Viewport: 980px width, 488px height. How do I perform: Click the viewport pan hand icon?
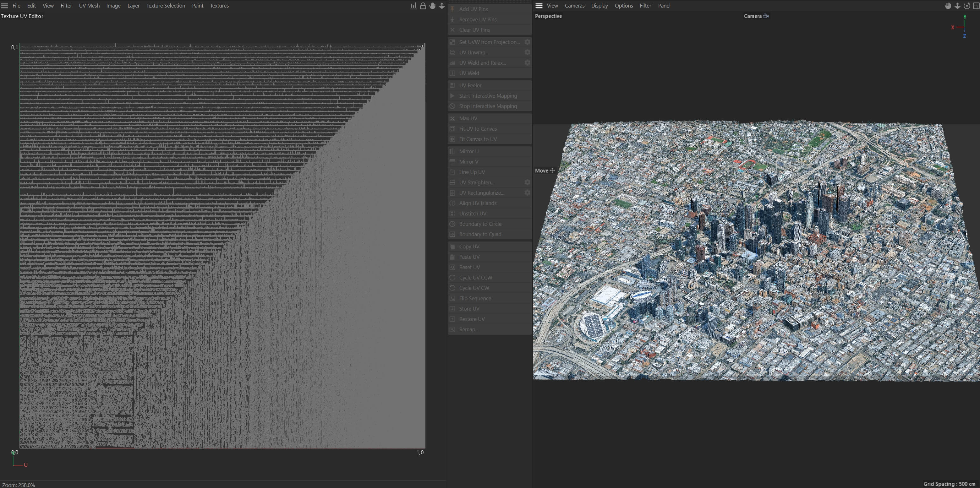(x=948, y=6)
